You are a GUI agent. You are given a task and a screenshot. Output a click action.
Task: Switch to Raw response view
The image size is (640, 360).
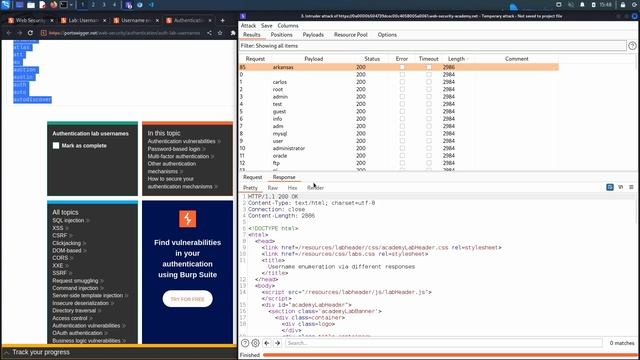coord(273,188)
